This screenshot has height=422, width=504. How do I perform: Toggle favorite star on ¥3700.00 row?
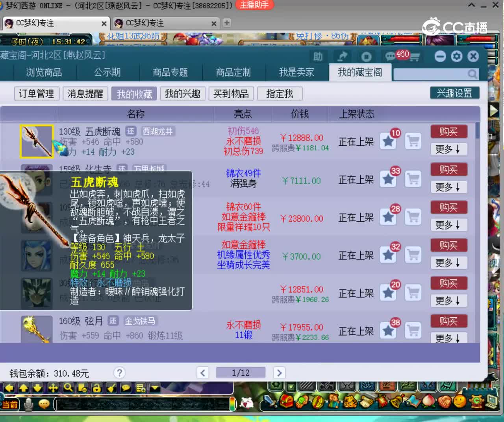(x=388, y=255)
